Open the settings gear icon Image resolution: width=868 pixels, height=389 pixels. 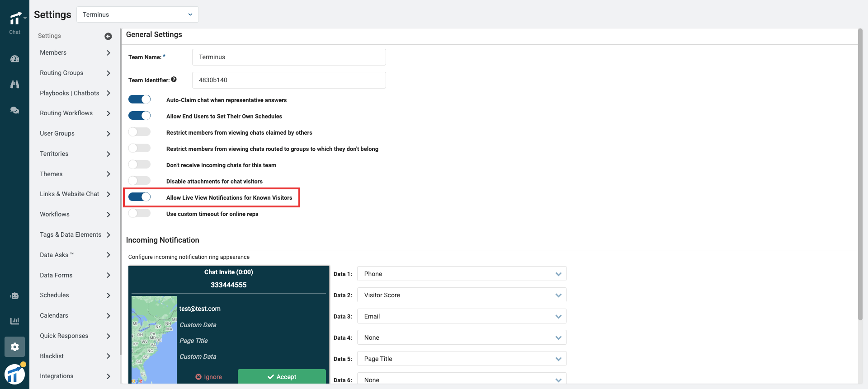[15, 347]
